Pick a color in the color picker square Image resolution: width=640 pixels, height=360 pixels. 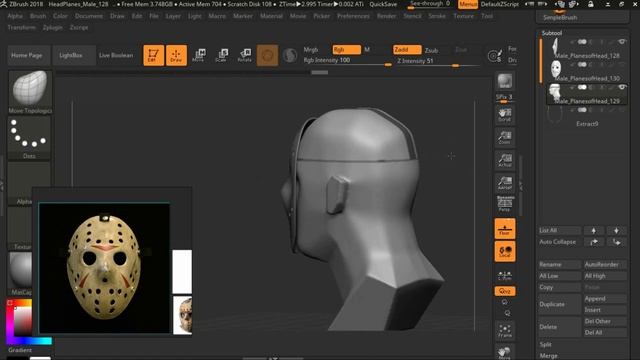pyautogui.click(x=23, y=320)
